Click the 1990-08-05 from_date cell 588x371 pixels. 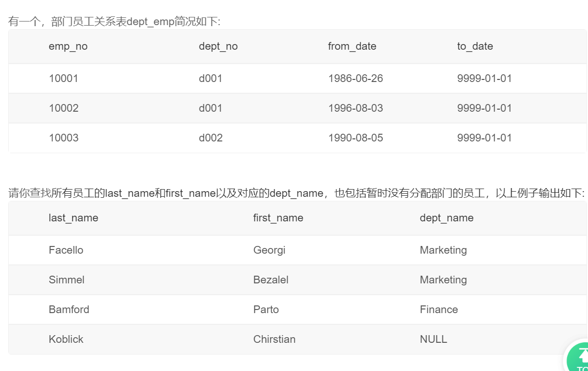click(356, 138)
